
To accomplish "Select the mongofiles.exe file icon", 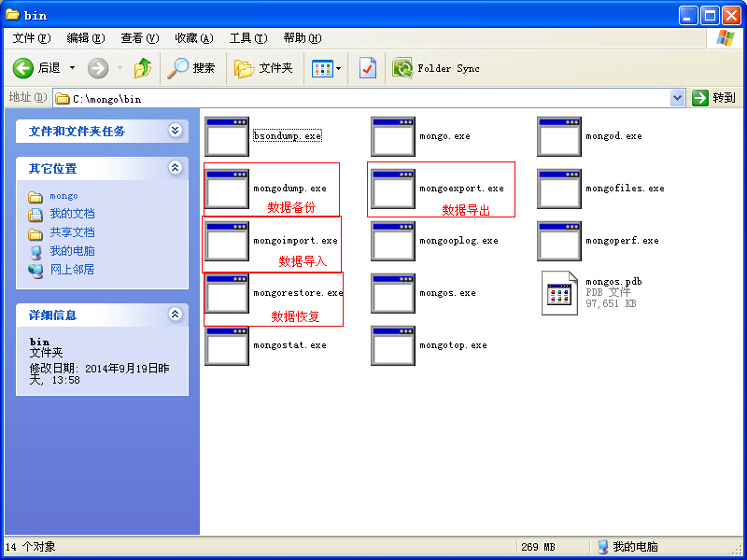I will (x=559, y=189).
